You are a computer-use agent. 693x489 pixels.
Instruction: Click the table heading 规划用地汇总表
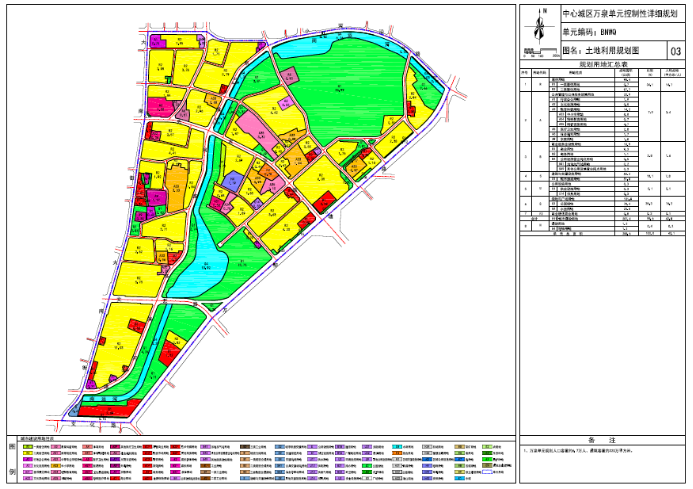pos(602,63)
